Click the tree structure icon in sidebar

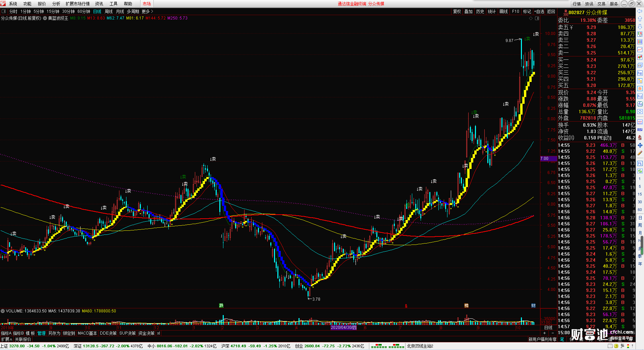[640, 81]
